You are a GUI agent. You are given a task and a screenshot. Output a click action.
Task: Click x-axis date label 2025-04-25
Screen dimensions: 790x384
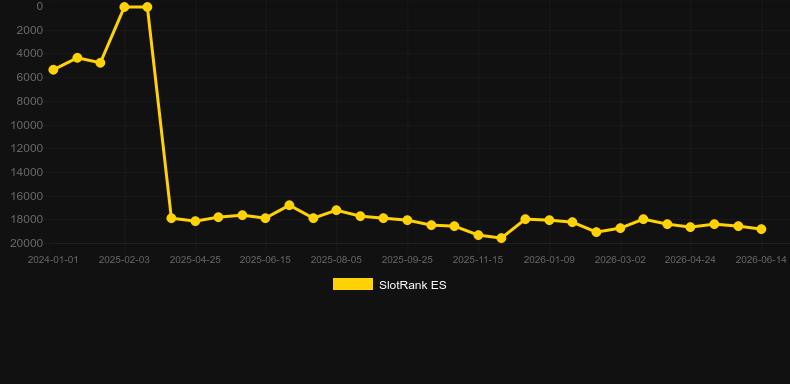pyautogui.click(x=195, y=260)
